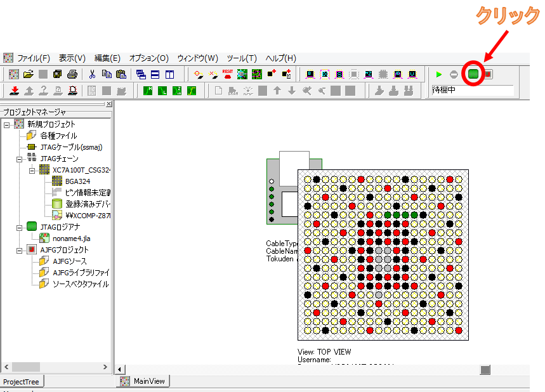Switch to the MainView tab
Viewport: 545px width, 392px height.
[x=143, y=381]
